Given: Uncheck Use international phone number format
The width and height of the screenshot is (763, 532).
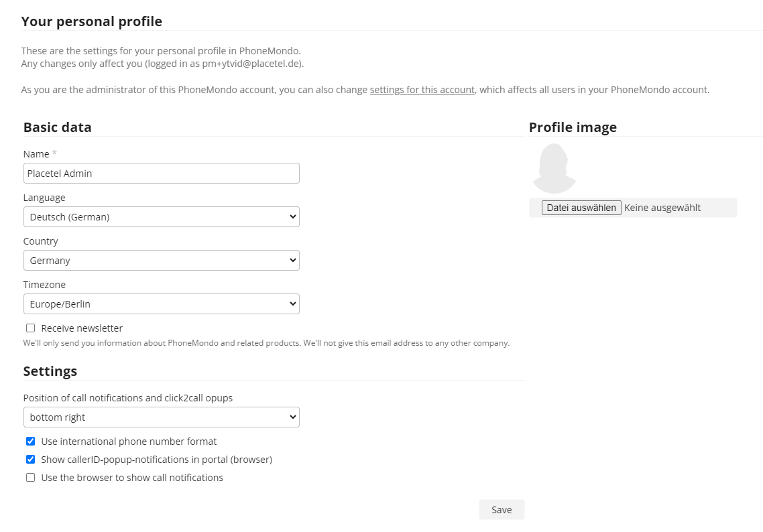Looking at the screenshot, I should pyautogui.click(x=31, y=441).
